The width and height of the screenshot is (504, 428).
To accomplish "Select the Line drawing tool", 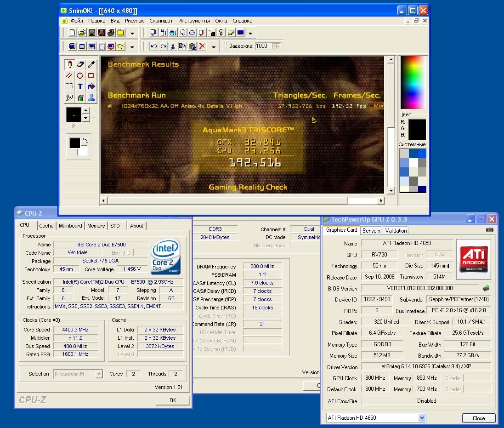I will tap(69, 75).
